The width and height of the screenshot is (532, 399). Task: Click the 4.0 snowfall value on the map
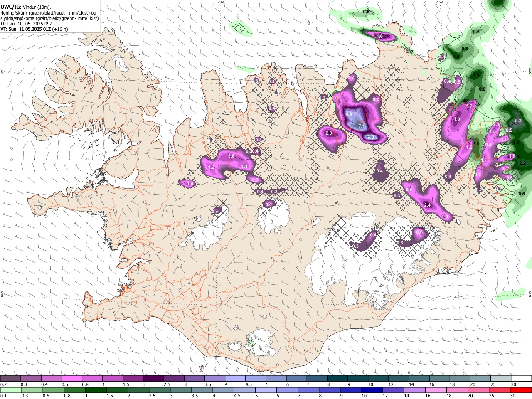[x=379, y=37]
